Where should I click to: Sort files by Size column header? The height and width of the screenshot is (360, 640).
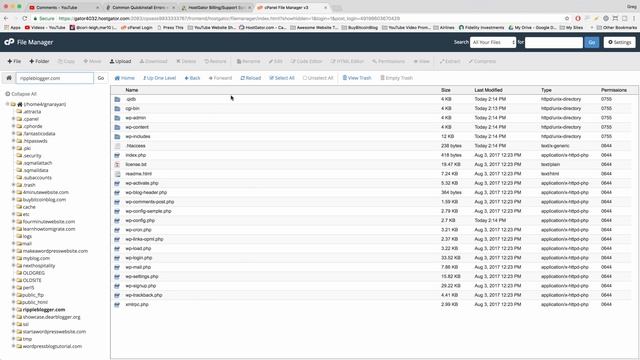[x=446, y=90]
